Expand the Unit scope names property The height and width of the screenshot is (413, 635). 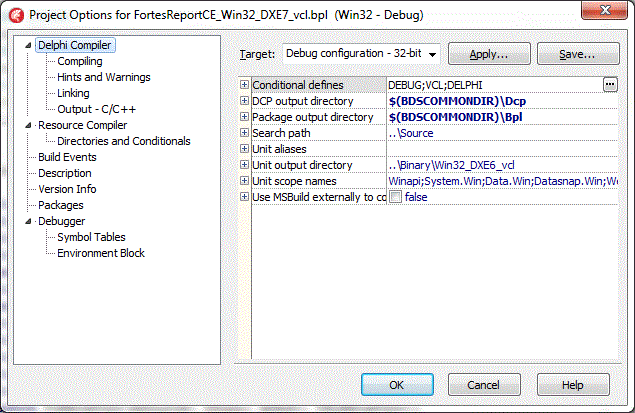[x=244, y=181]
